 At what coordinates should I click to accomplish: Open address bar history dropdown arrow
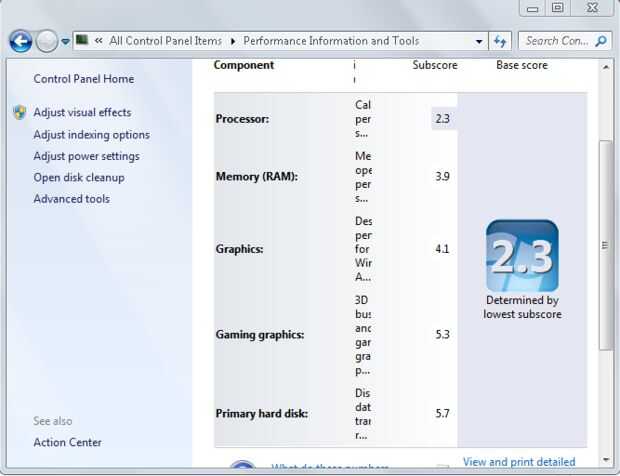click(479, 41)
